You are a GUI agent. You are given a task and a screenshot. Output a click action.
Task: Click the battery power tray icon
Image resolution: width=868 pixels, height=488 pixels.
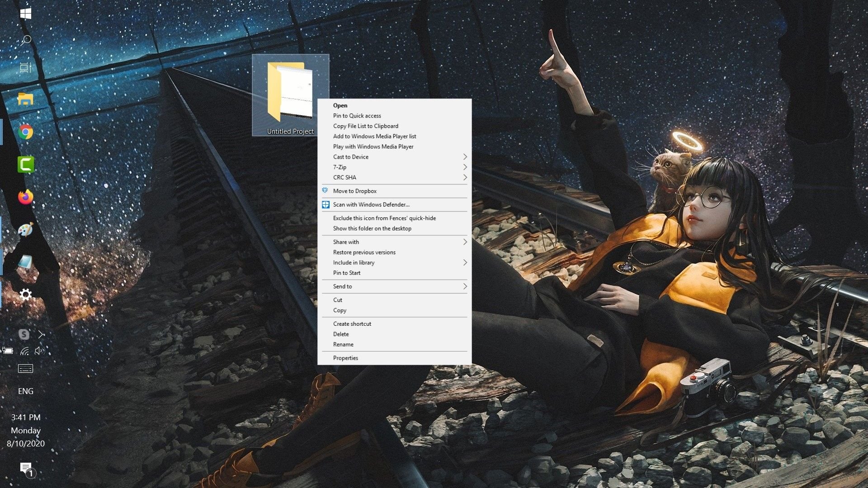[x=7, y=351]
